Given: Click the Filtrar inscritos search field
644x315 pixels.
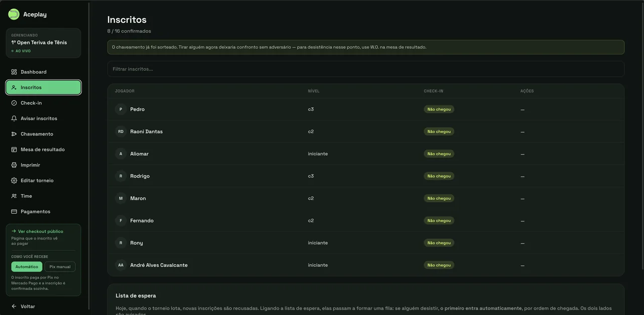Looking at the screenshot, I should tap(366, 69).
